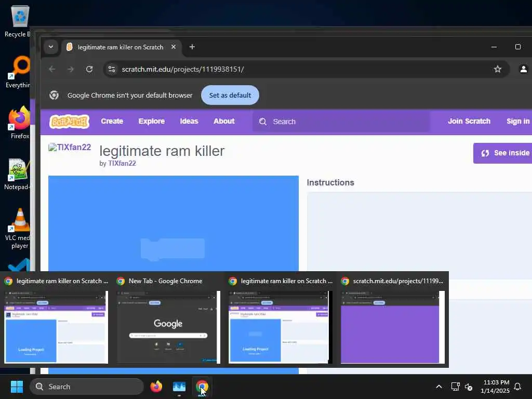
Task: Switch to the 'New Tab - Google Chrome' preview
Action: click(169, 327)
